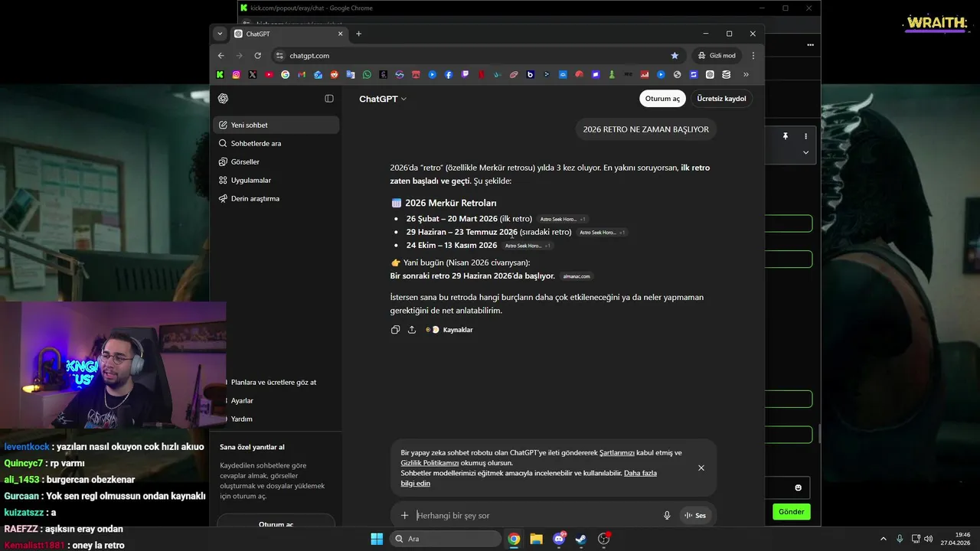Collapse the ChatGPT sidebar panel toggle
Screen dimensions: 980x551
tap(329, 98)
